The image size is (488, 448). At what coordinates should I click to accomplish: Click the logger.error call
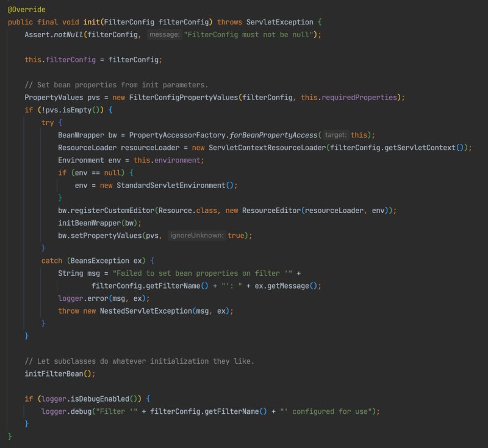click(x=83, y=298)
